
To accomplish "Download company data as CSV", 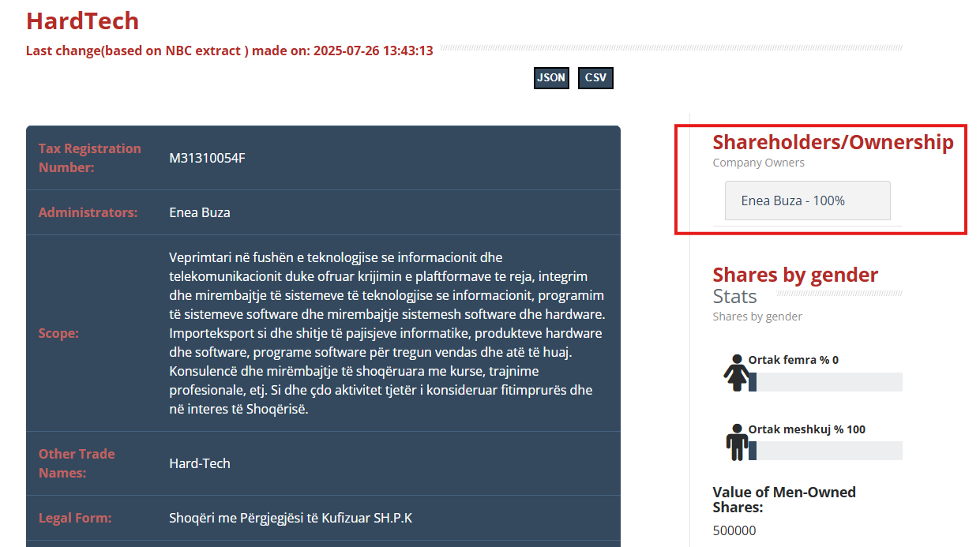I will [595, 78].
